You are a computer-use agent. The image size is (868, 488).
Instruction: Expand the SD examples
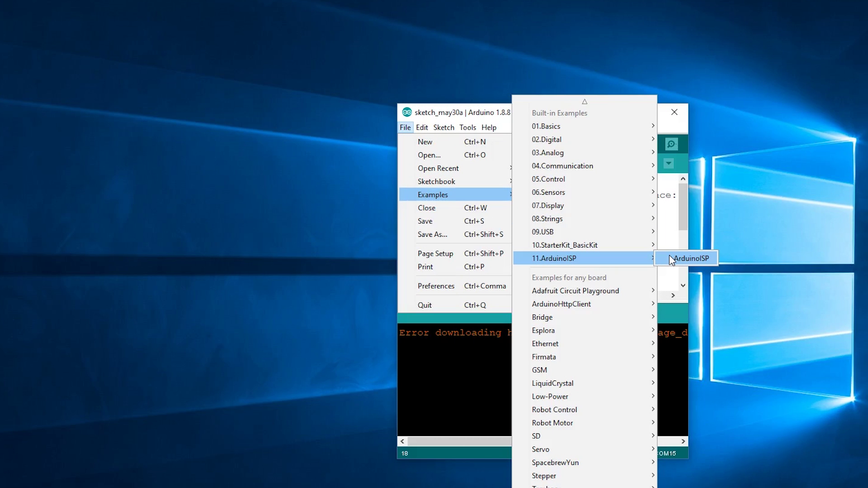click(585, 436)
